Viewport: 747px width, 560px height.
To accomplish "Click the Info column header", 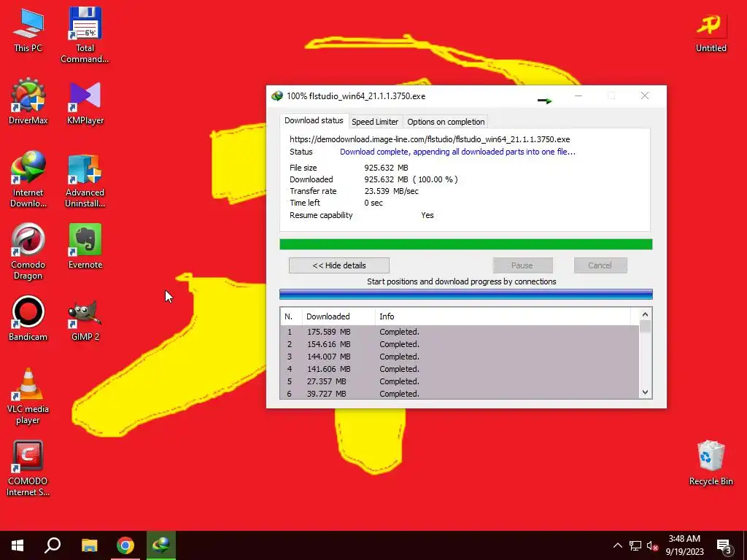I will click(503, 316).
